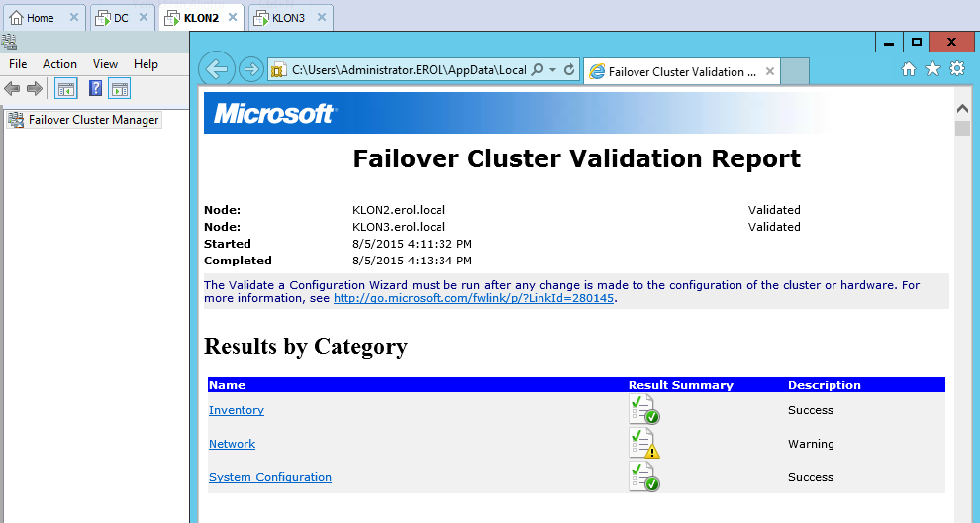Switch to the KLON3 VM tab
The height and width of the screenshot is (523, 980).
pos(287,18)
